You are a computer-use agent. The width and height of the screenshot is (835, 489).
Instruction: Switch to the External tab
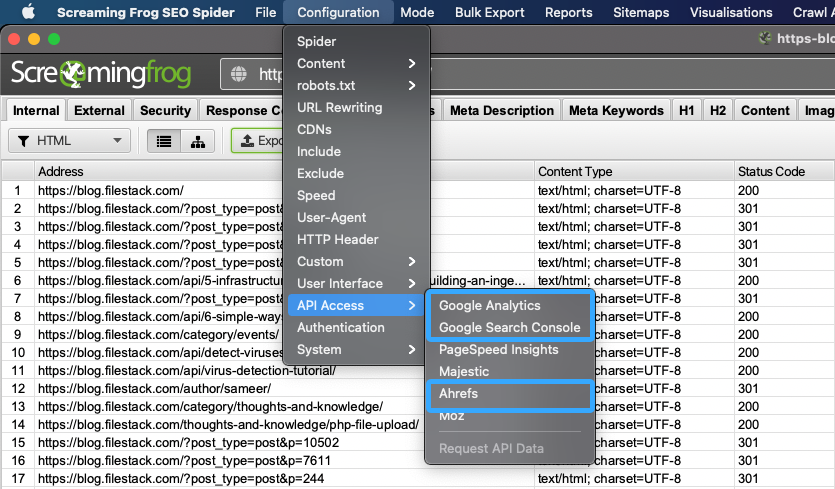click(99, 110)
